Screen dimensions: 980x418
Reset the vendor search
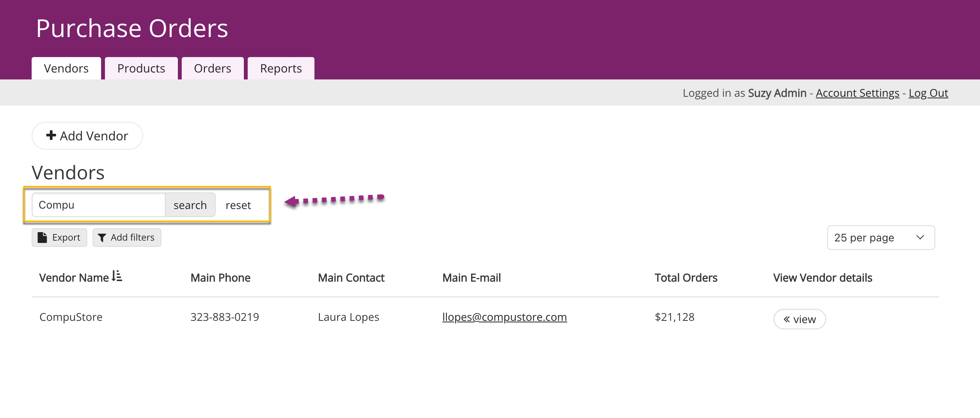[238, 205]
